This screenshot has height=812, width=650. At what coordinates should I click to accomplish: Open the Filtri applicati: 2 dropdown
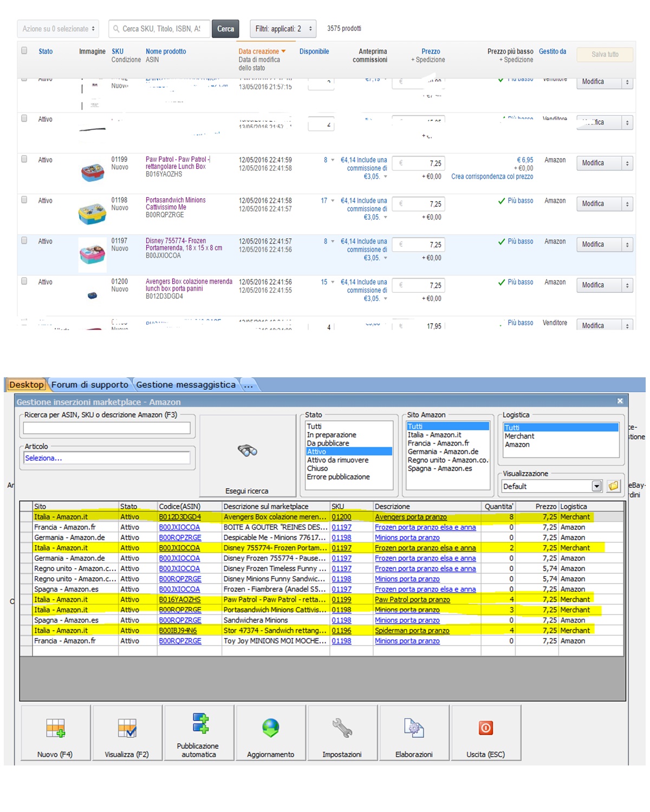(283, 29)
